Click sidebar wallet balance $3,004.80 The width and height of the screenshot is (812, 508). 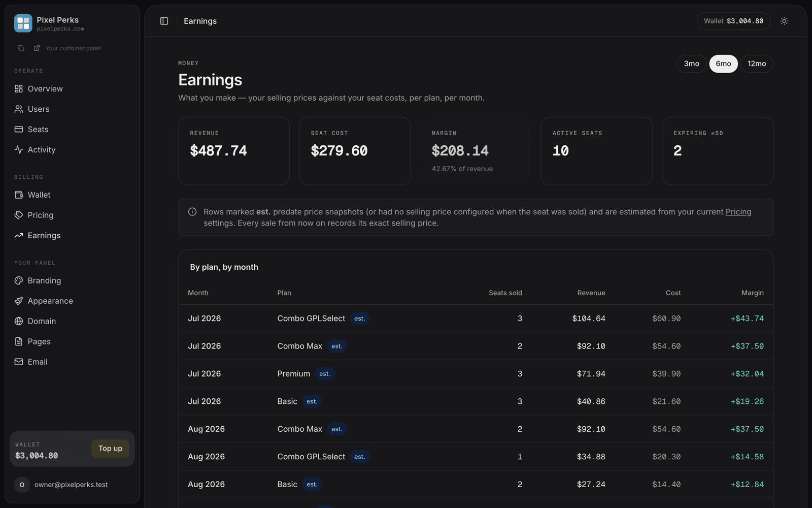click(x=37, y=456)
